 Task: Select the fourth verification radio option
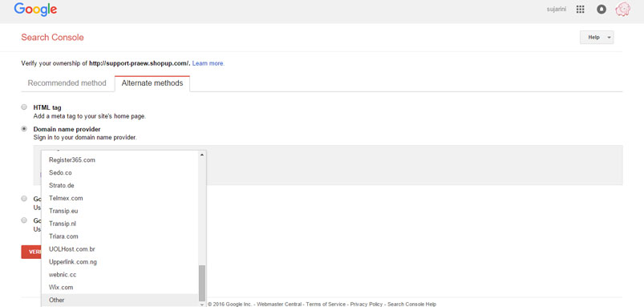[x=24, y=220]
